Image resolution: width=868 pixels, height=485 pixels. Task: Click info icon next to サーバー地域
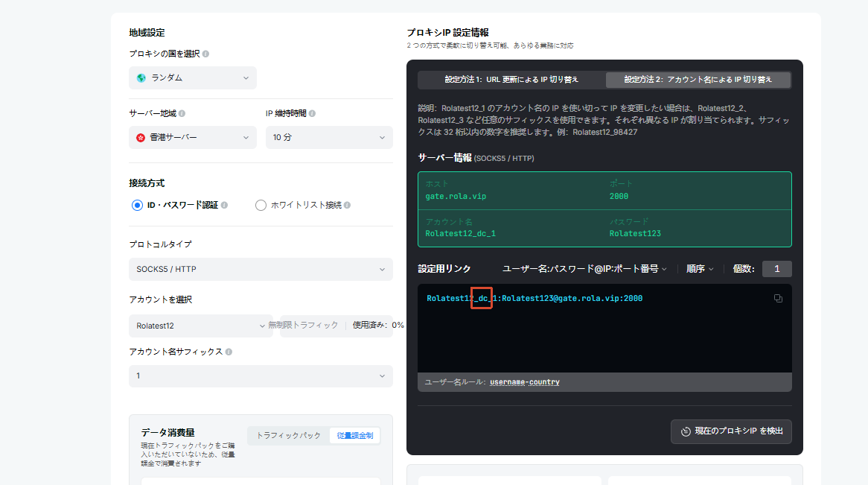pos(182,113)
